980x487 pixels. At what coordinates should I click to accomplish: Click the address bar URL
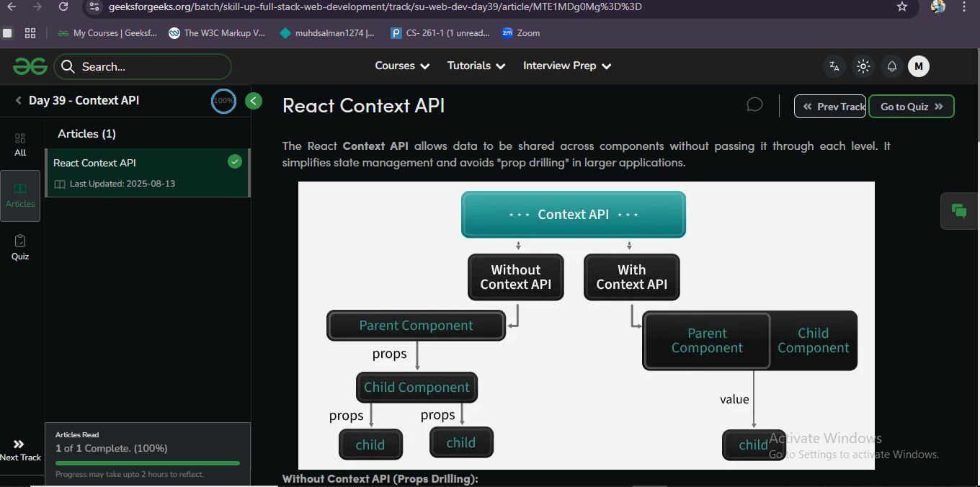(375, 7)
